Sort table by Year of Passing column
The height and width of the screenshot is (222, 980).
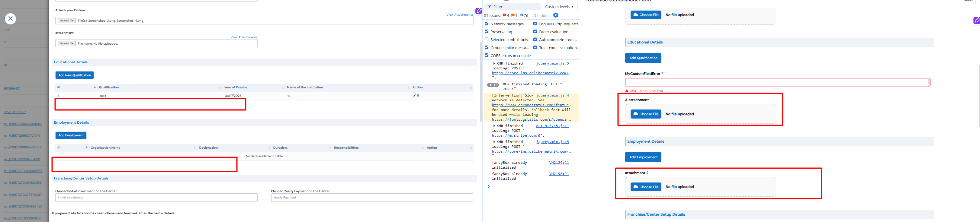tap(253, 87)
